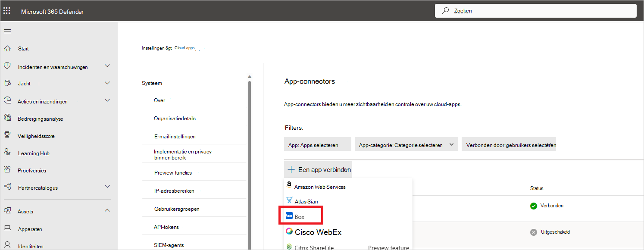Click the Apparaten laptop icon
644x250 pixels.
(7, 228)
